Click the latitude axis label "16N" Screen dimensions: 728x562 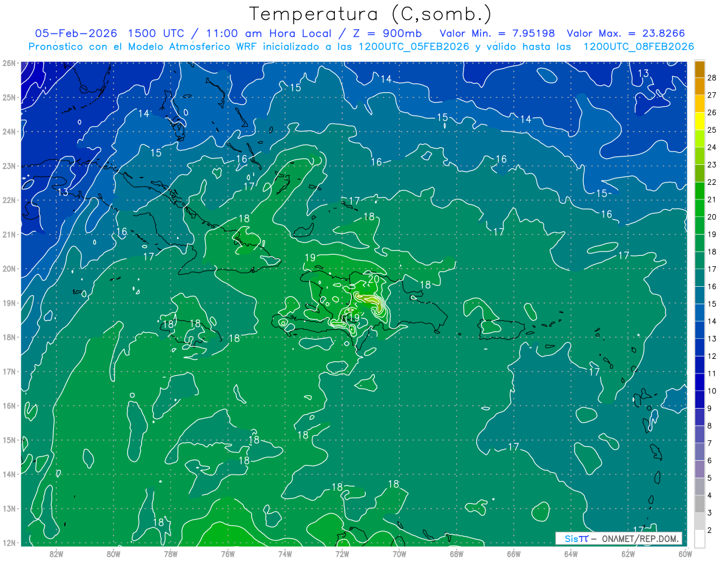(9, 406)
